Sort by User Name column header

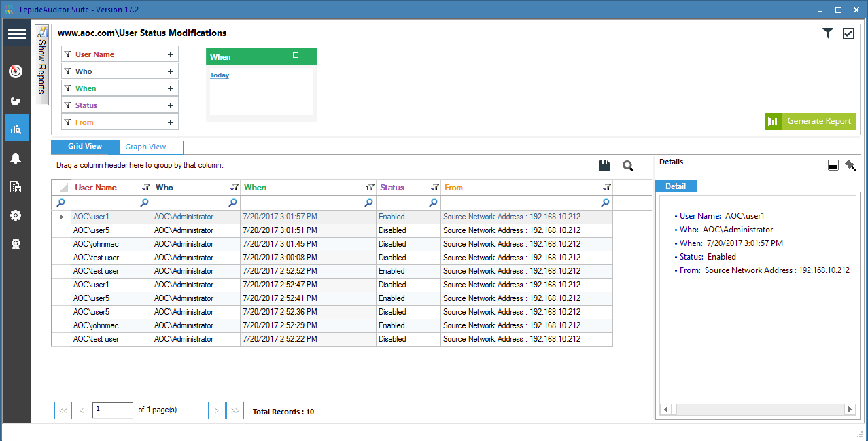point(96,188)
